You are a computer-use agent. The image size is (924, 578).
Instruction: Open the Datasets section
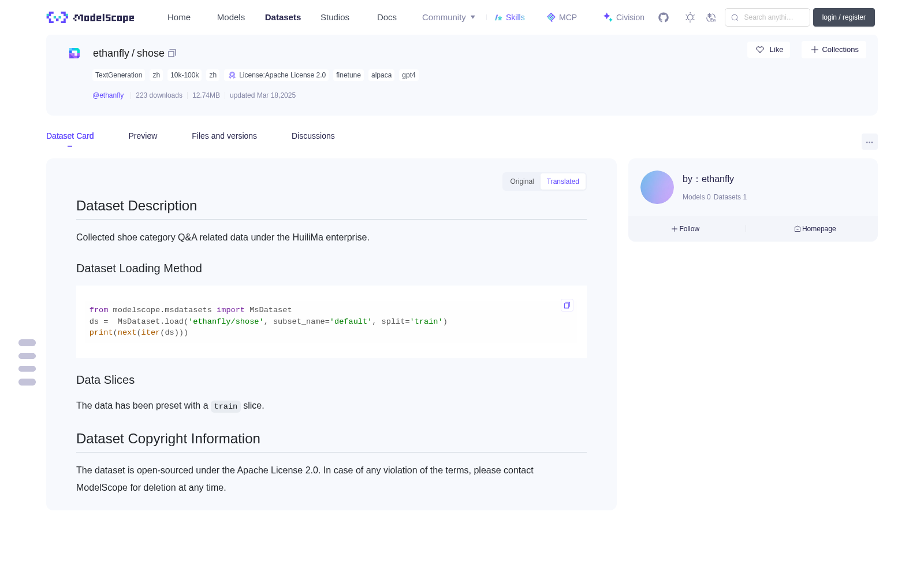point(283,17)
